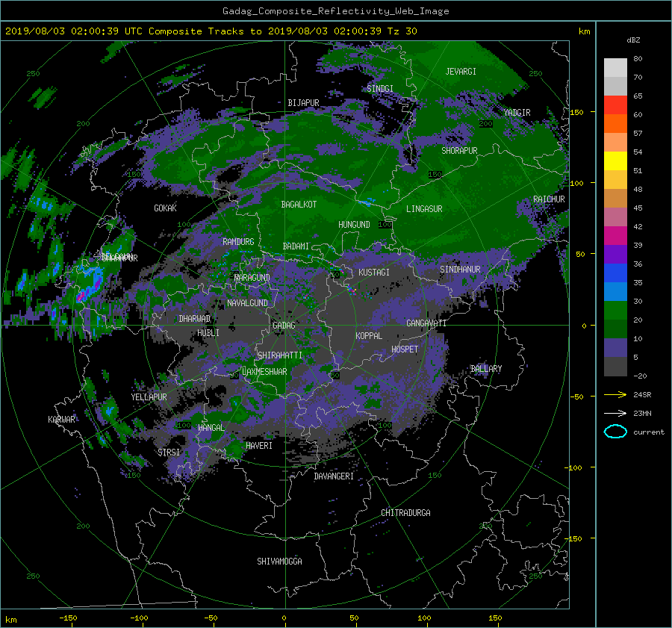
Task: Click the LINGASUR city label
Action: [424, 209]
